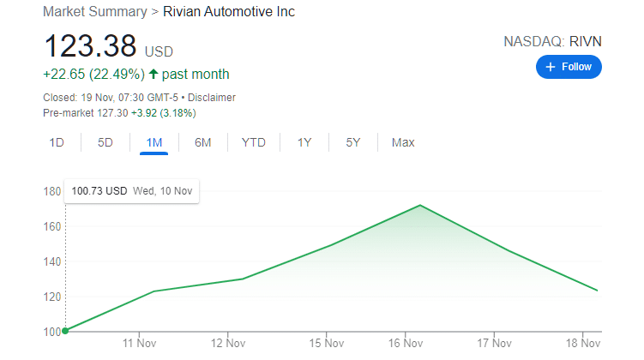
Task: Switch to the 6M chart tab
Action: point(203,142)
